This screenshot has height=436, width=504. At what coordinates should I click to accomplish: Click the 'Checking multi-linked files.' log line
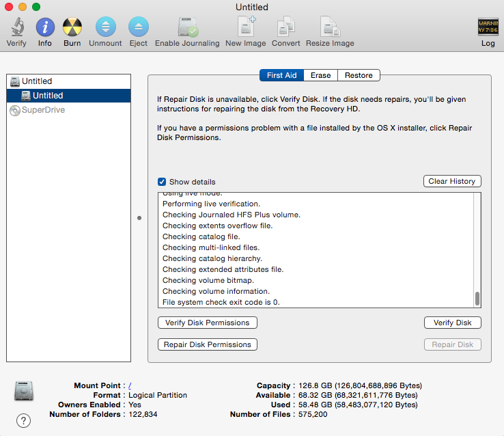(211, 247)
